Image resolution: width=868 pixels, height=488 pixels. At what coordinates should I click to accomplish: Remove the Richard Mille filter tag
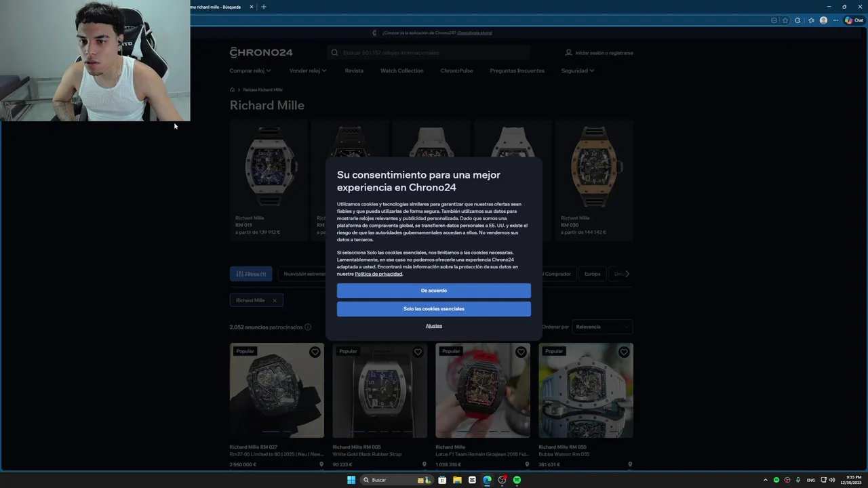(x=275, y=300)
